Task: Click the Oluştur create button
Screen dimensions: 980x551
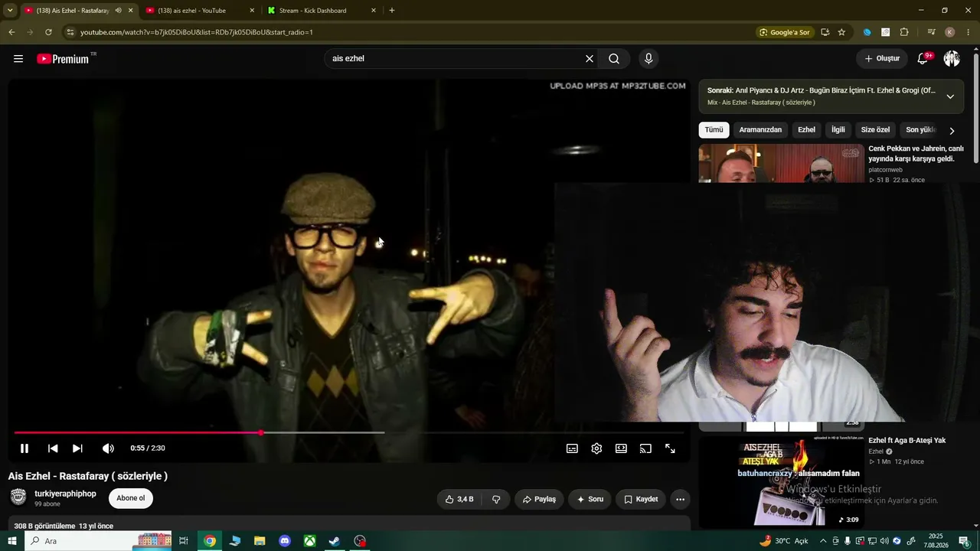Action: (882, 59)
